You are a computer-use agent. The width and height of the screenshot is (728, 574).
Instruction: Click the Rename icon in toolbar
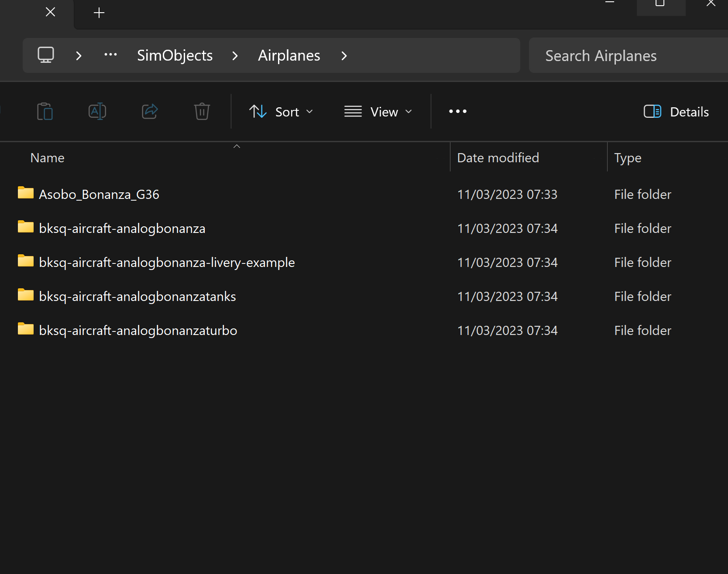click(97, 112)
